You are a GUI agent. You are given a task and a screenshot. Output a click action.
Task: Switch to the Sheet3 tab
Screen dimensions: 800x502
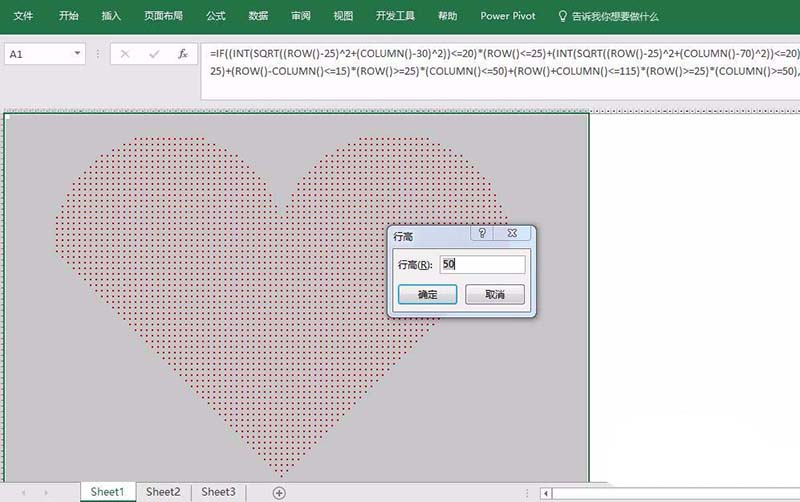click(x=218, y=492)
